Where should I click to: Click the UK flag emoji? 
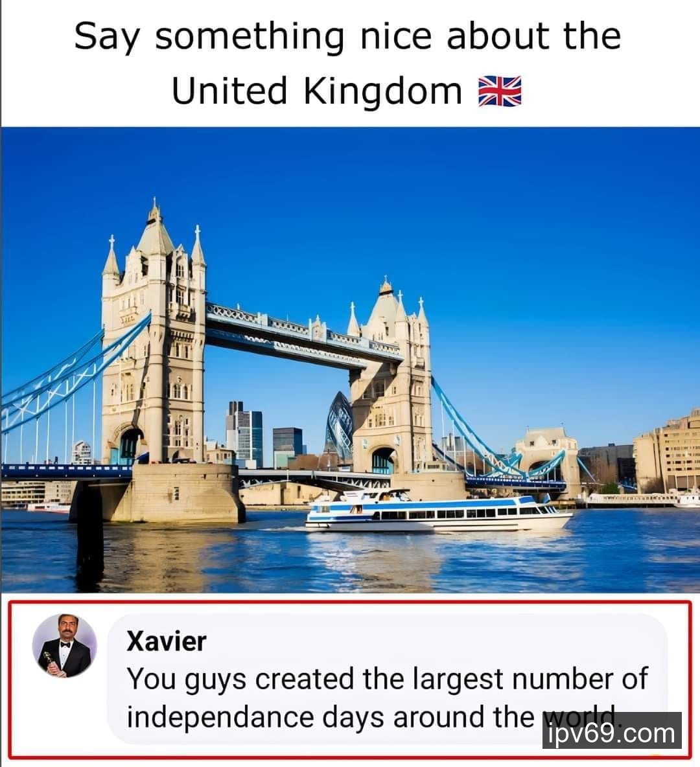click(x=499, y=91)
